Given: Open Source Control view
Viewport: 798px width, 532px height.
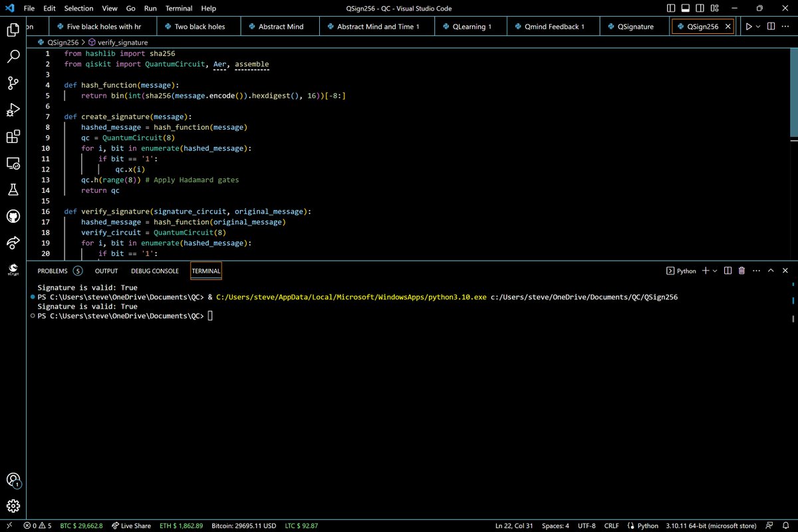Looking at the screenshot, I should point(13,83).
